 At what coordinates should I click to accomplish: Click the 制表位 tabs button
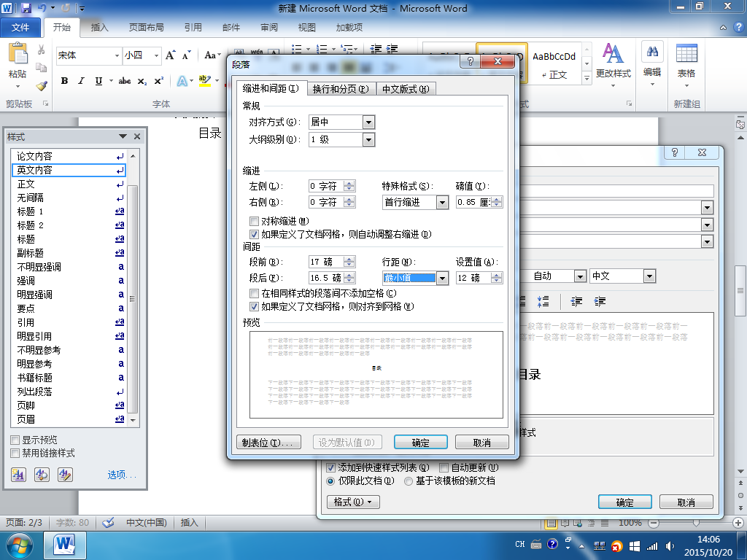click(268, 443)
